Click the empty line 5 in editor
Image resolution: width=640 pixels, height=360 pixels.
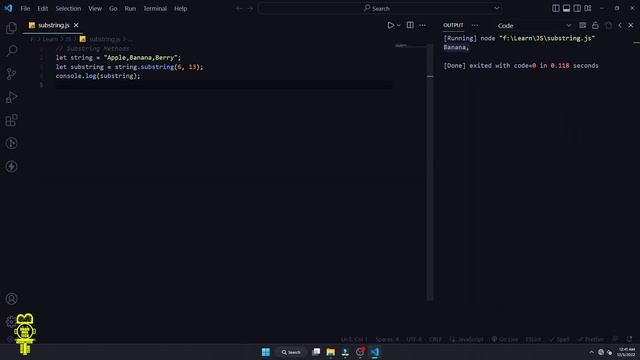224,85
